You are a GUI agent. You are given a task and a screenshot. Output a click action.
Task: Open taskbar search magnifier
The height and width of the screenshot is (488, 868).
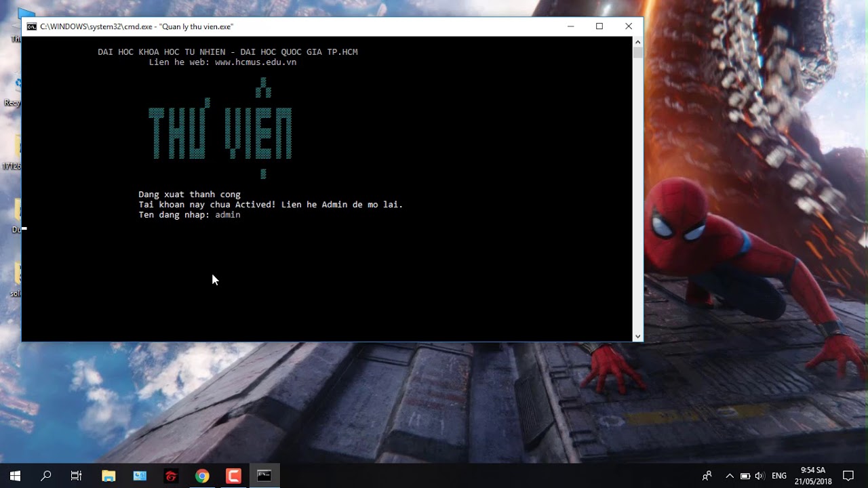point(46,476)
